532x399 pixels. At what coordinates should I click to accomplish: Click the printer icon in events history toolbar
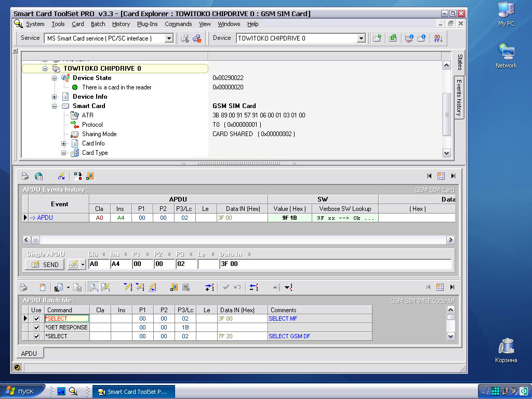[x=24, y=176]
